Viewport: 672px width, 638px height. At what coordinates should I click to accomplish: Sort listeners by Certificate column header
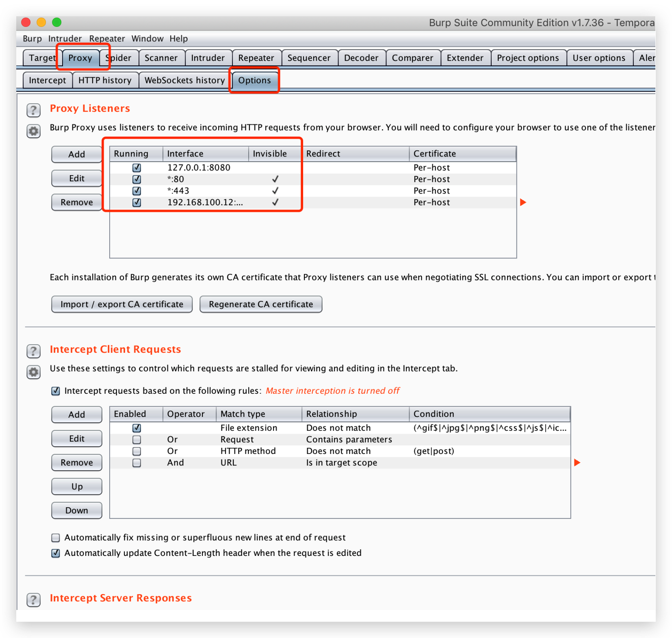463,154
